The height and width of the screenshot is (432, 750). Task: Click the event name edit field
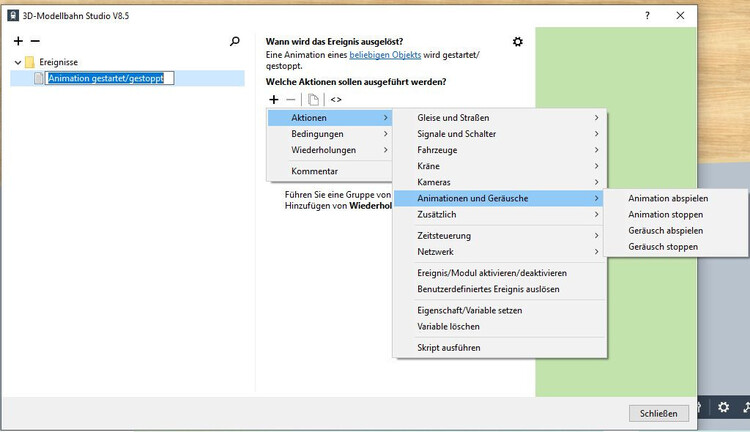(110, 78)
